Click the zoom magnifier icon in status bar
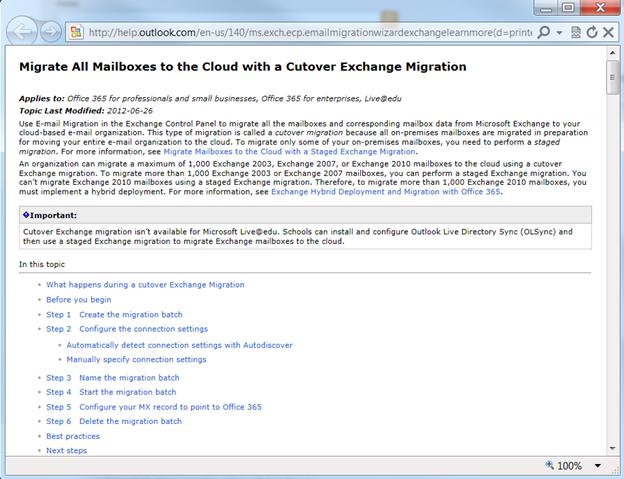 click(x=550, y=465)
